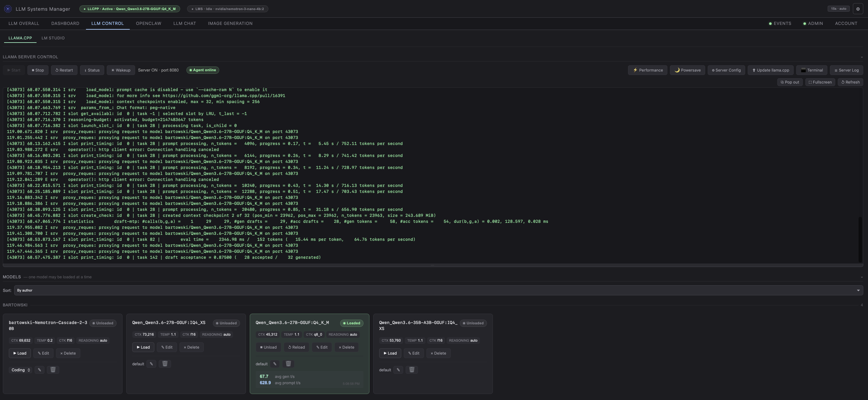The height and width of the screenshot is (400, 868).
Task: Pop out the log console
Action: coord(790,82)
